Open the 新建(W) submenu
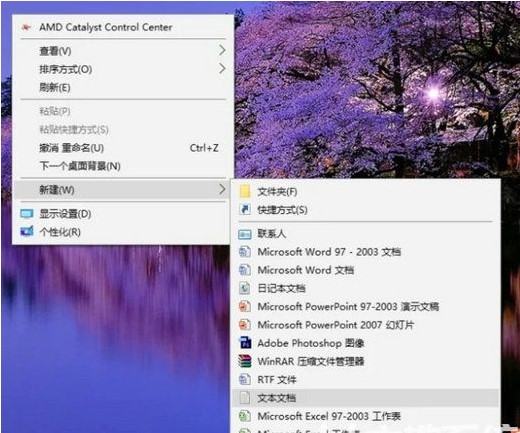The height and width of the screenshot is (433, 520). (x=123, y=190)
